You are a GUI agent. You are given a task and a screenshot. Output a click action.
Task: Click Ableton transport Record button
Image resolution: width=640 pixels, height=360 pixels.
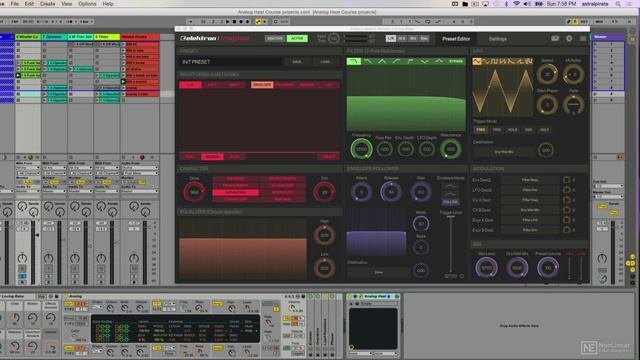tap(241, 21)
